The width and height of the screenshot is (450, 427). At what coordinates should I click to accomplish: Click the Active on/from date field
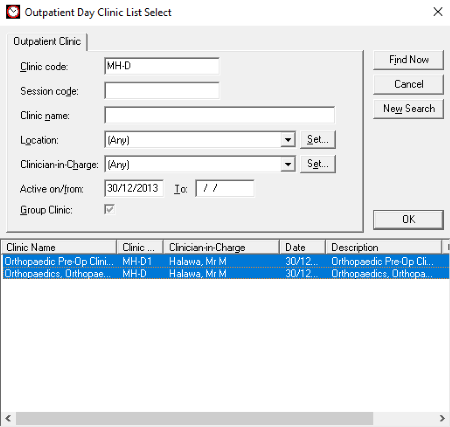point(134,188)
